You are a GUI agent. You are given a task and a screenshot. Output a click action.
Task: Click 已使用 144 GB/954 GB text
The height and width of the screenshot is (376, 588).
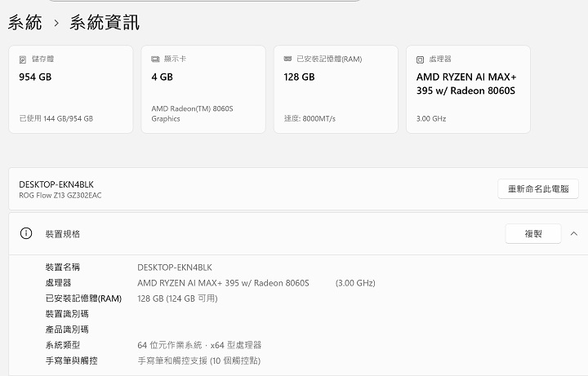(x=56, y=119)
